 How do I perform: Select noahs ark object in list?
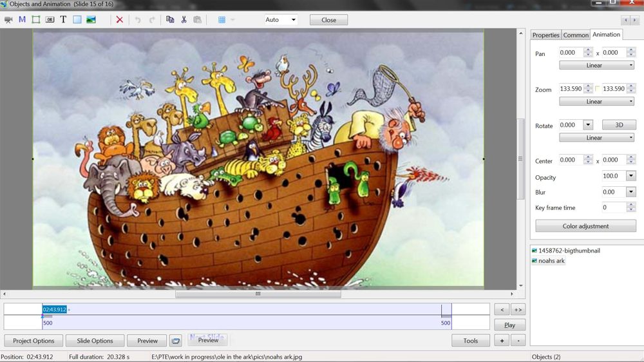point(551,261)
